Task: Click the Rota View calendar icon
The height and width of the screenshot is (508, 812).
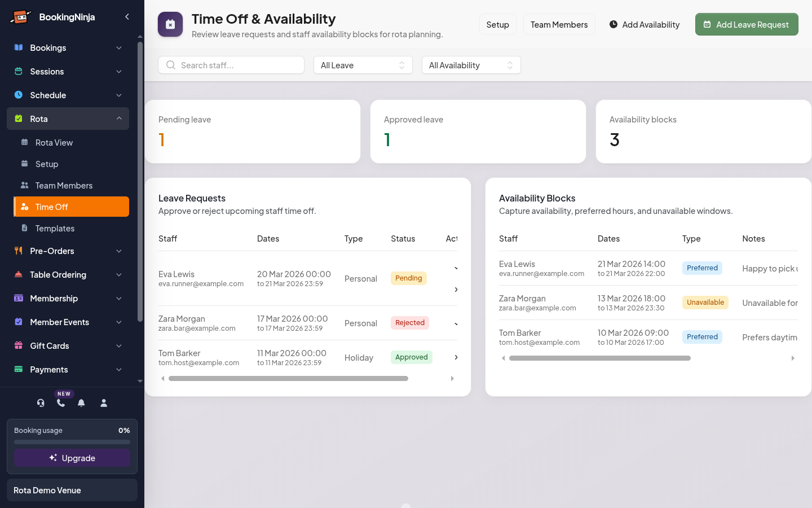Action: (x=24, y=142)
